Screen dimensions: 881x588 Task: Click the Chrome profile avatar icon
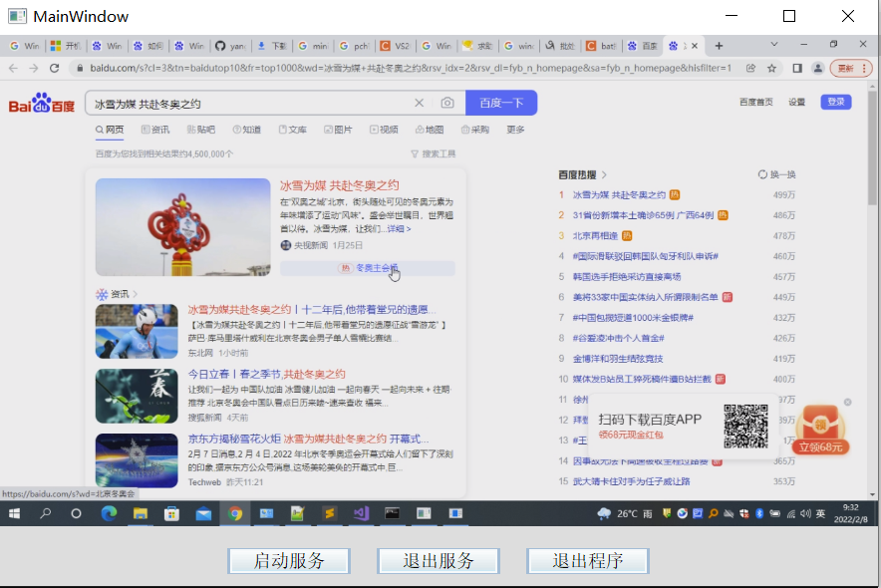(x=817, y=68)
